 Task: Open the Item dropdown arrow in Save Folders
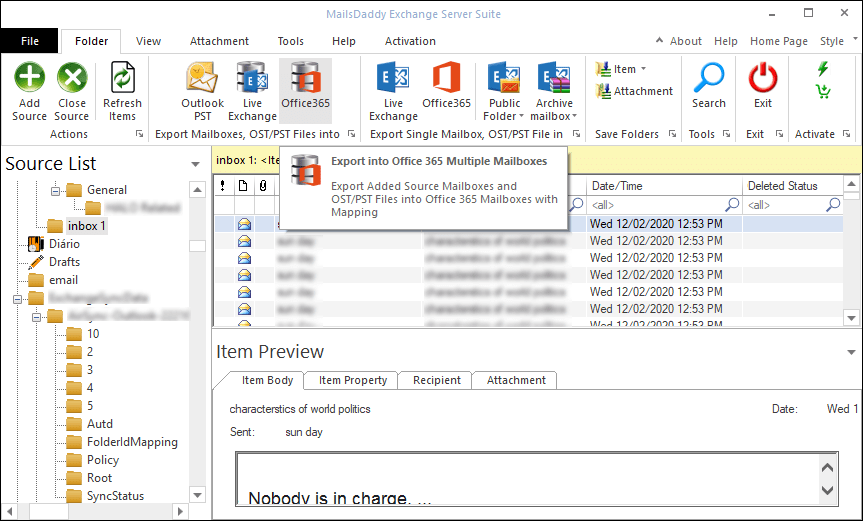pyautogui.click(x=643, y=69)
